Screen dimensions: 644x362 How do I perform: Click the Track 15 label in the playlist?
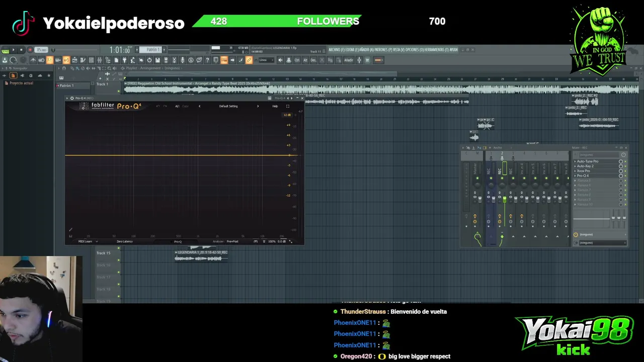click(103, 253)
